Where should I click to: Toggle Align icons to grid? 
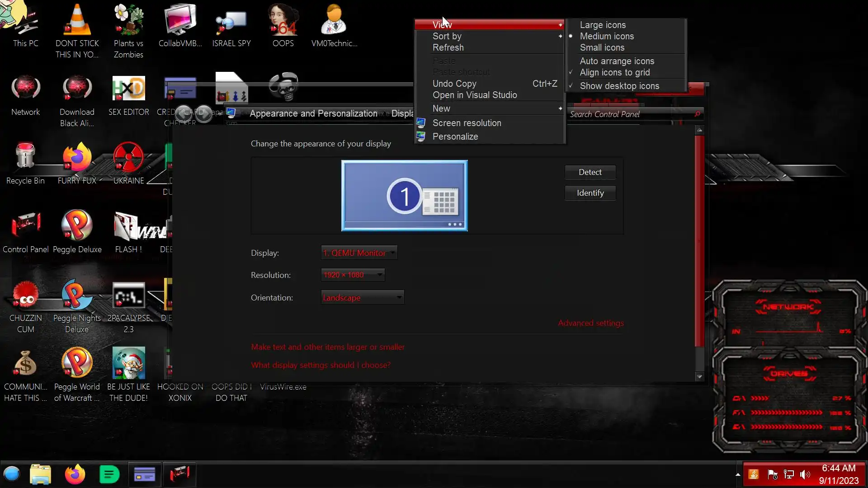point(614,72)
